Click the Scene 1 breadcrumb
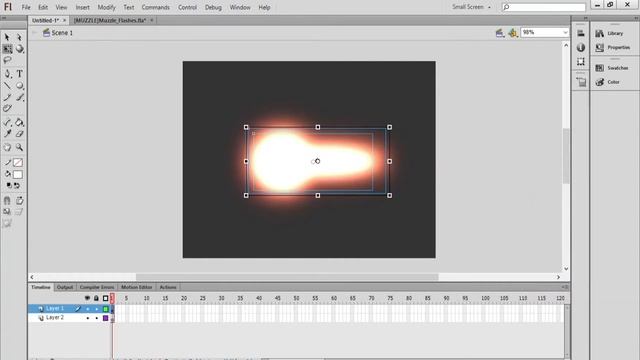The width and height of the screenshot is (640, 360). 62,33
